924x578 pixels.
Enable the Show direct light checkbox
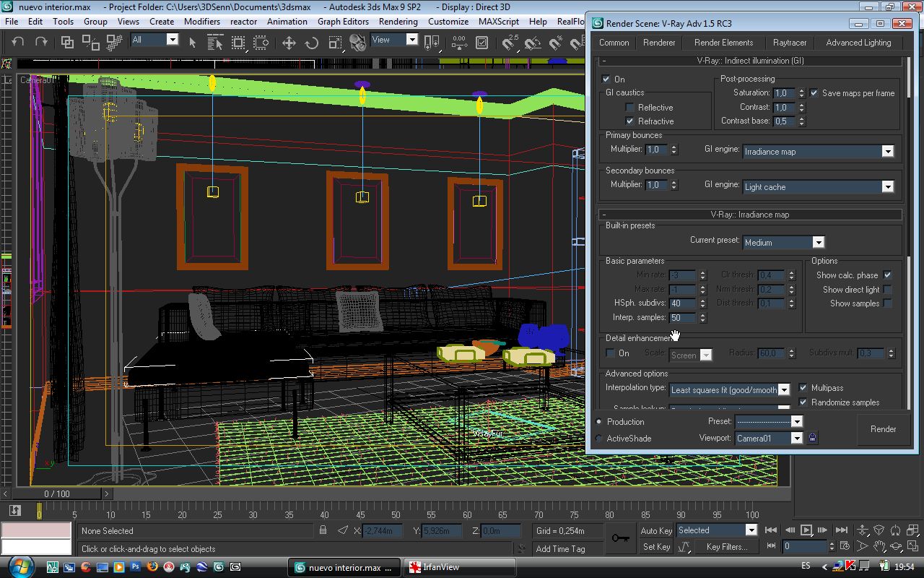tap(887, 289)
